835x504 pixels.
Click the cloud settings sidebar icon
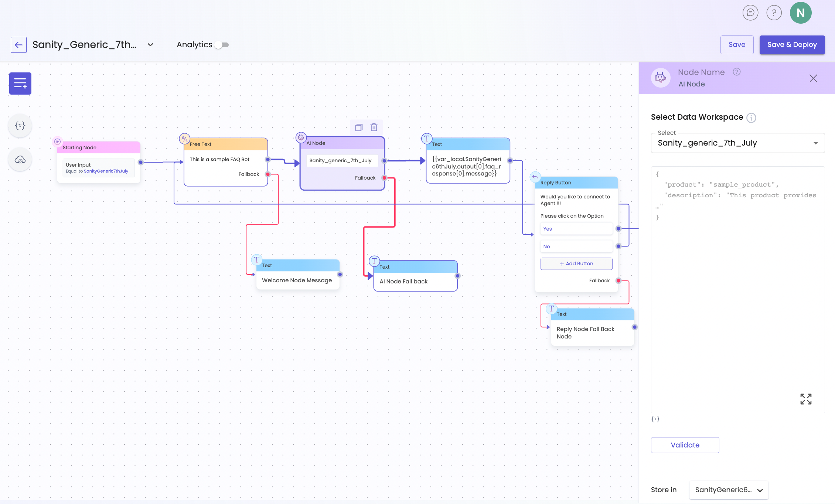(x=20, y=160)
